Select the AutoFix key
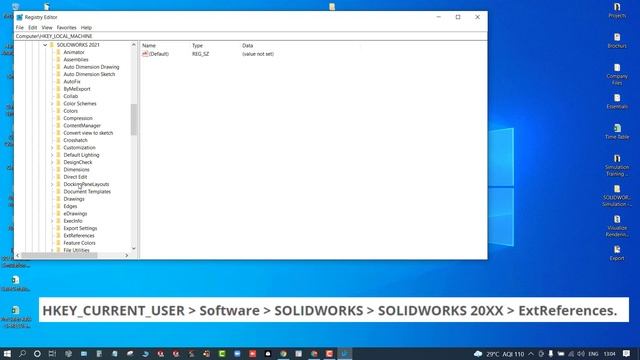Viewport: 640px width, 360px height. tap(72, 82)
